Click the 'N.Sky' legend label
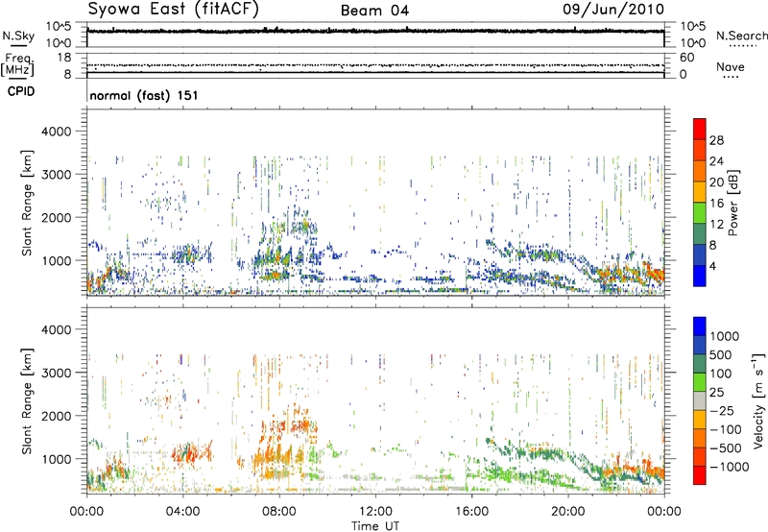768x532 pixels. 18,36
